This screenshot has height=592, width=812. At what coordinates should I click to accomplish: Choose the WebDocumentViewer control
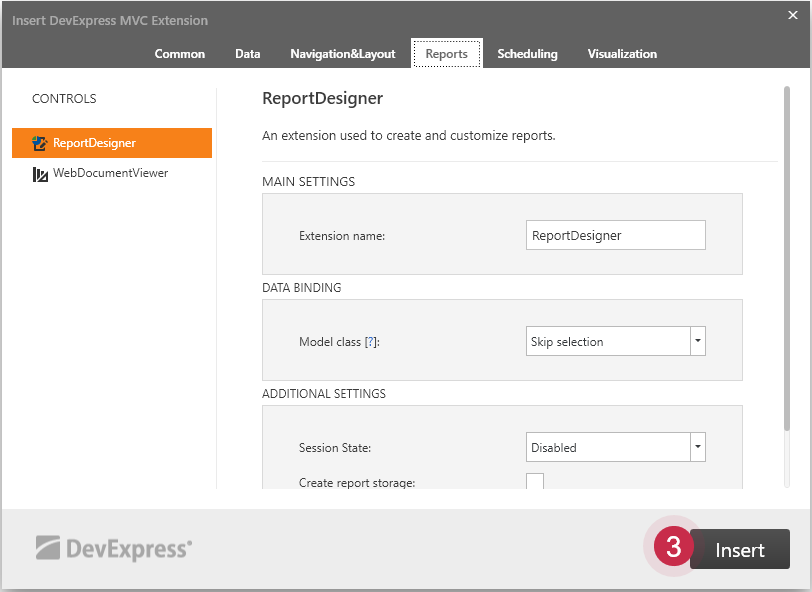112,174
